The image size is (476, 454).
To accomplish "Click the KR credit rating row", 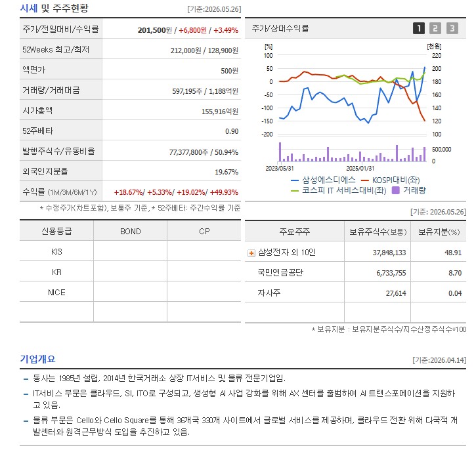I will [x=130, y=272].
